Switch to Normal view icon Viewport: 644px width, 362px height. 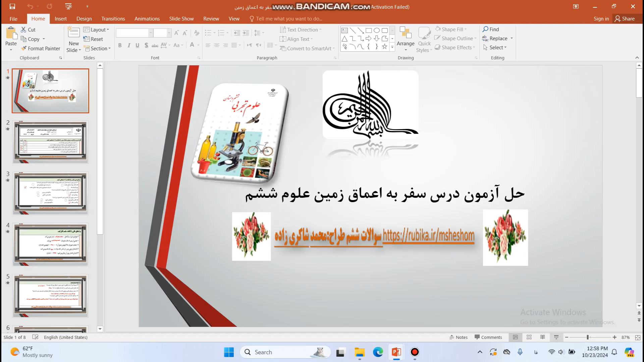(x=516, y=337)
